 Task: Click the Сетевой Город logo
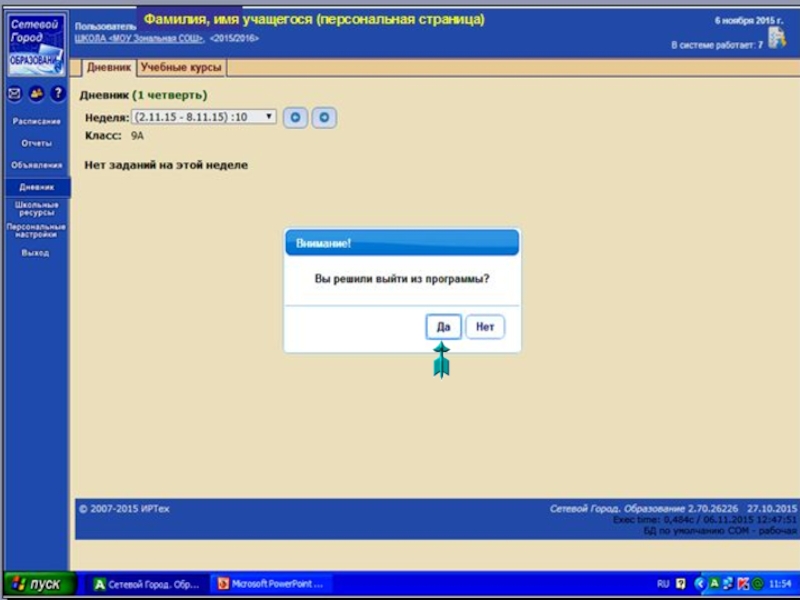(x=36, y=44)
